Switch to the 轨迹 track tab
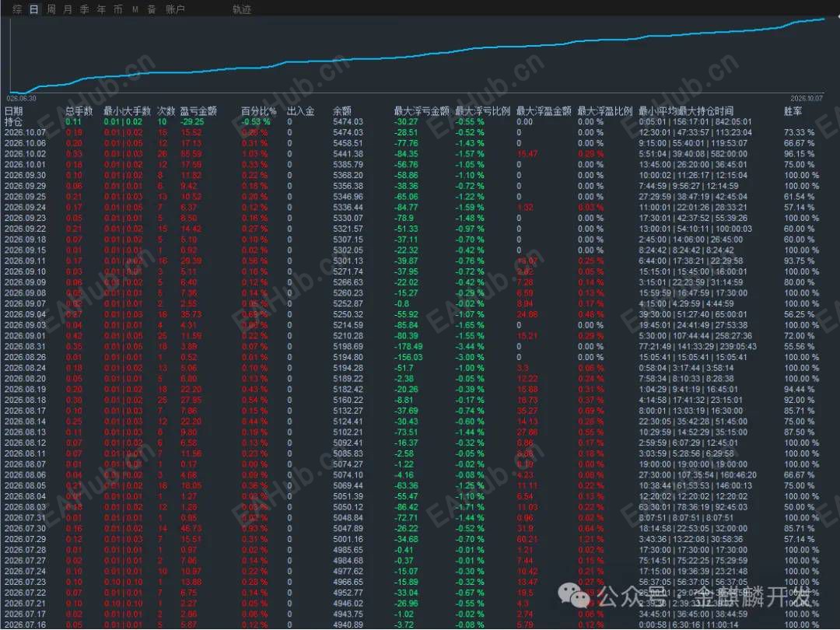Screen dimensions: 840x630 (x=242, y=9)
